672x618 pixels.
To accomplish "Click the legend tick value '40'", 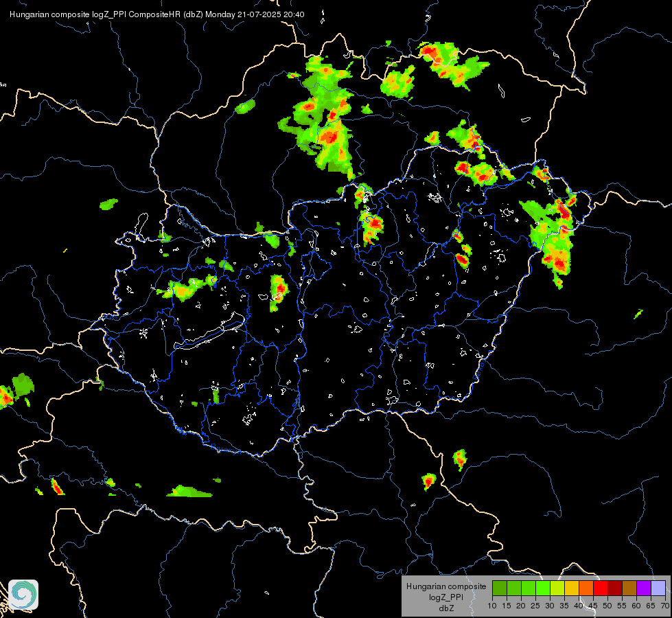I will pos(579,606).
